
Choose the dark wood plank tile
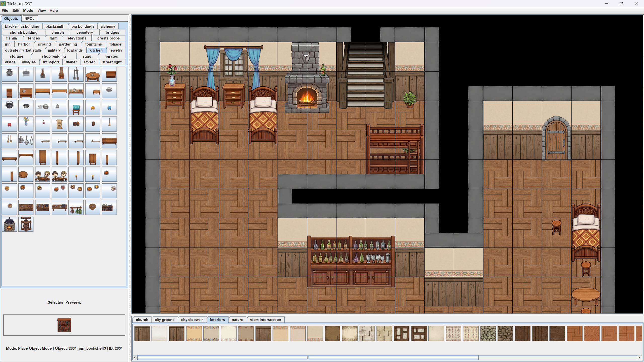click(523, 334)
